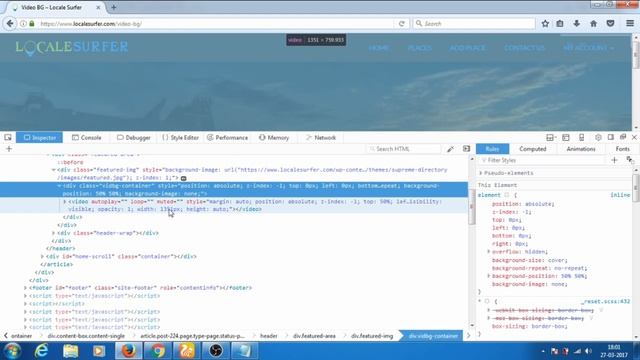This screenshot has height=360, width=640.
Task: Close the developer tools panel
Action: coord(634,138)
